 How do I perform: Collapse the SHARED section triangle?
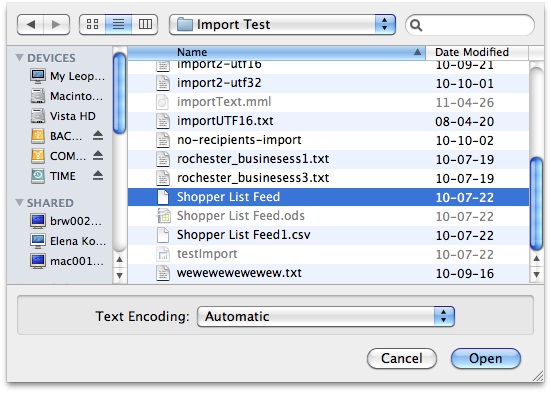pyautogui.click(x=20, y=202)
